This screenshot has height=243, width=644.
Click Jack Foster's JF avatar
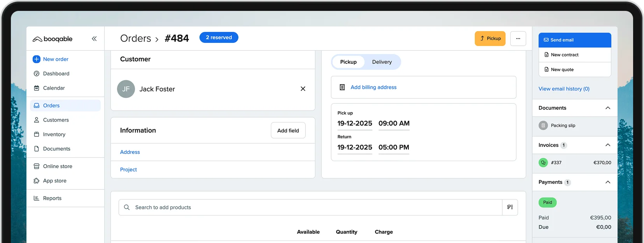click(x=126, y=89)
